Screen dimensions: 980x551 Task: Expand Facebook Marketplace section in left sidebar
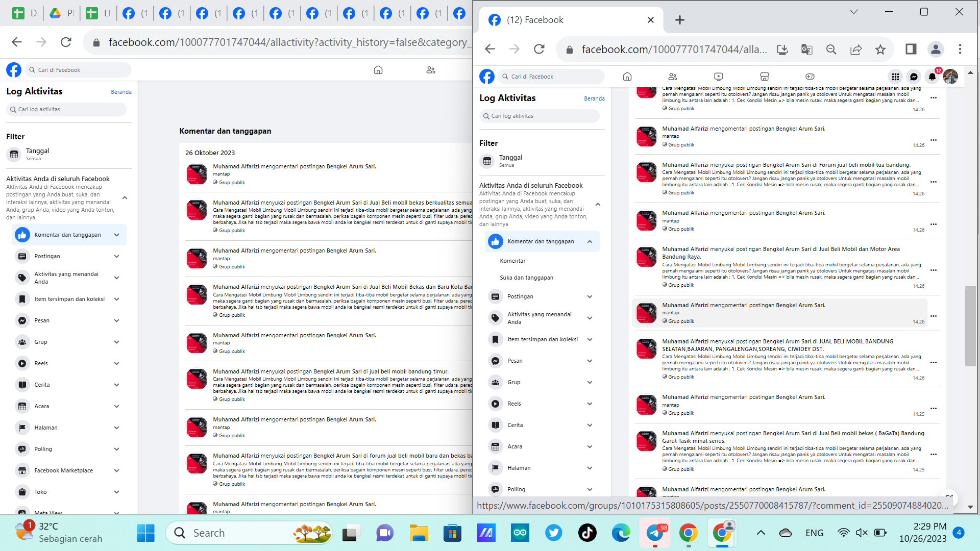point(117,470)
